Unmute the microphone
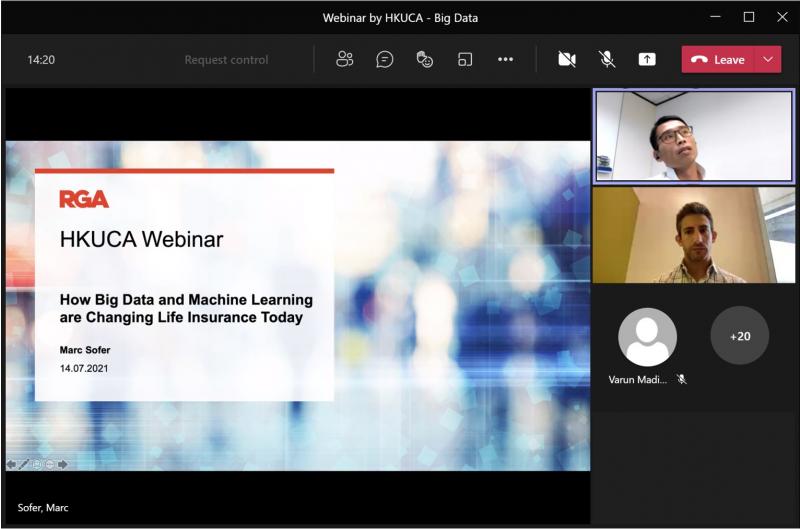Screen dimensions: 800x529 [607, 59]
